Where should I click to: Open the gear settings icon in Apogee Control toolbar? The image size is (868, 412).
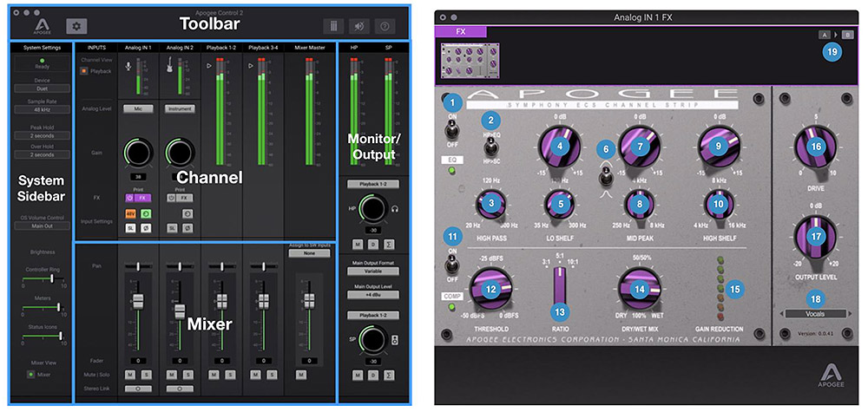click(76, 26)
